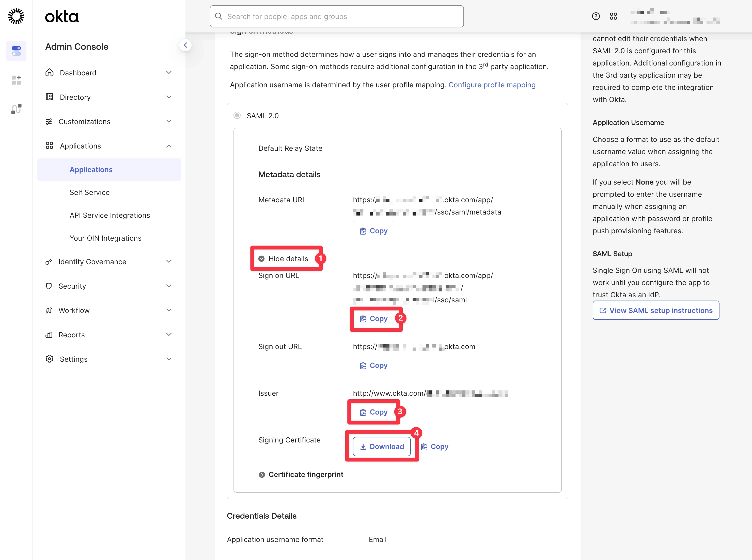Image resolution: width=752 pixels, height=560 pixels.
Task: Click the Identity Governance key icon
Action: pyautogui.click(x=49, y=262)
